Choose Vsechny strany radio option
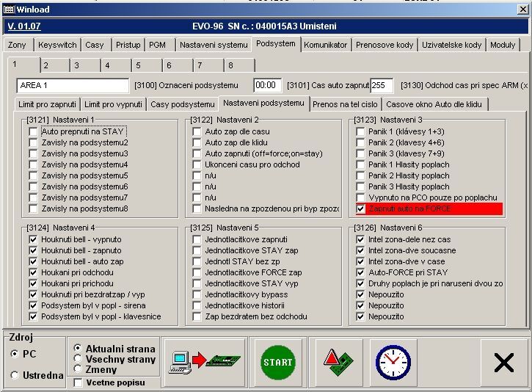Viewport: 532px width, 392px height. [x=78, y=360]
